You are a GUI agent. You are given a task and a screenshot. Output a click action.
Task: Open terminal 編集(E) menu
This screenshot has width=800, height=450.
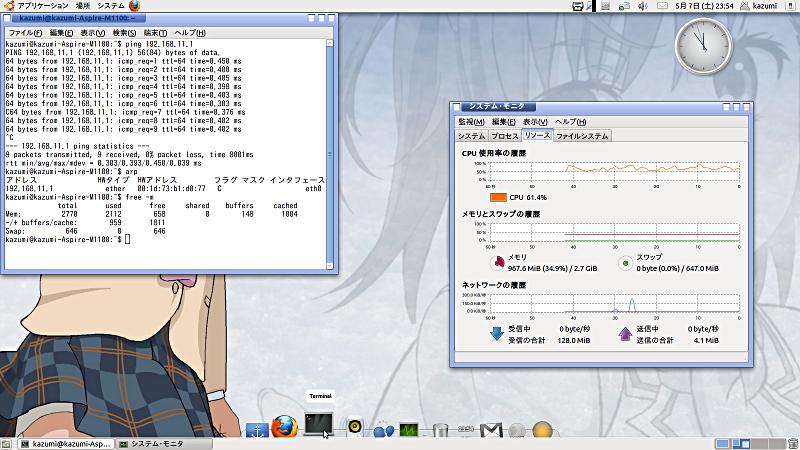[x=61, y=33]
